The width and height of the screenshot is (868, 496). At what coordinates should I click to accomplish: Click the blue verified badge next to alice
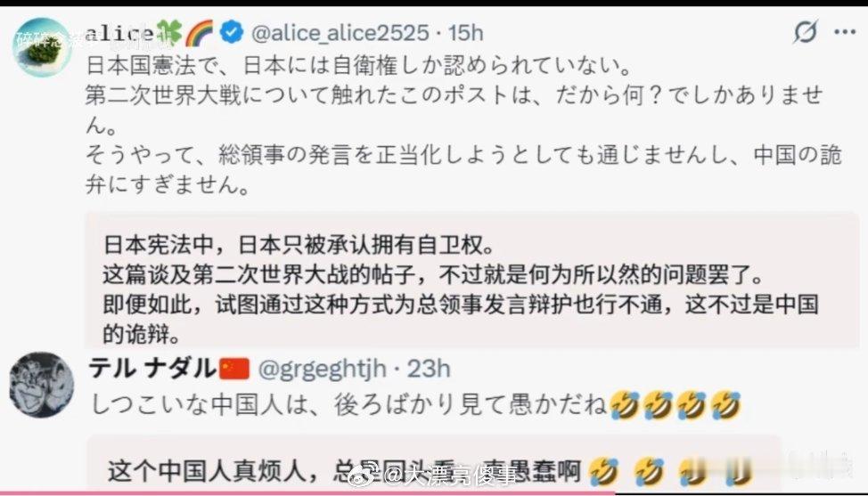[232, 32]
